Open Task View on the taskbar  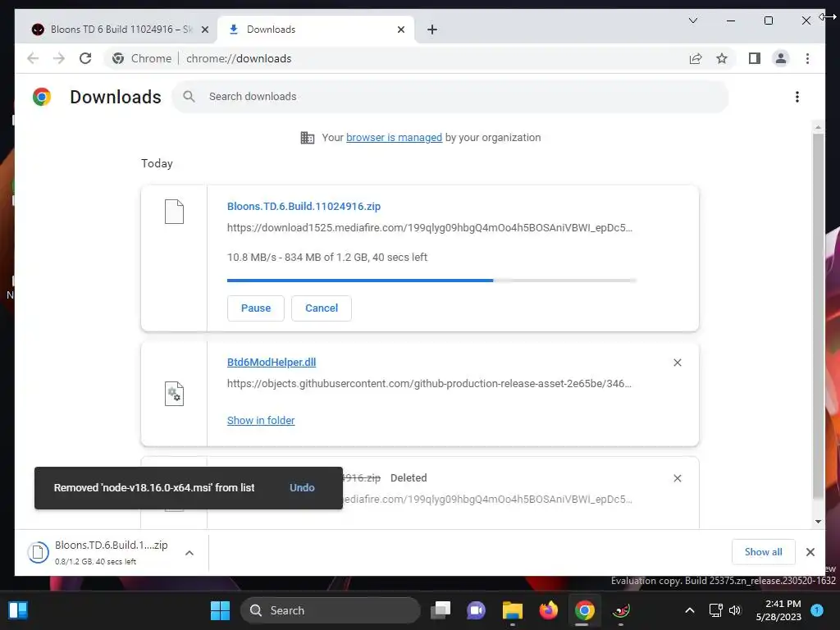point(441,610)
